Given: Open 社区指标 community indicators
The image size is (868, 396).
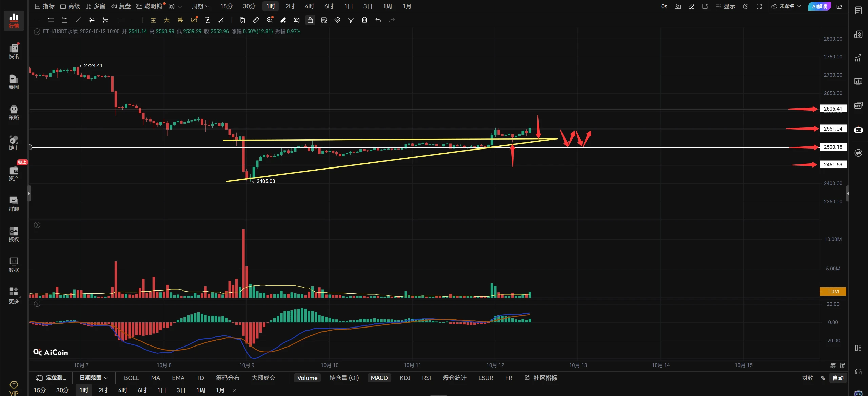Looking at the screenshot, I should point(541,378).
